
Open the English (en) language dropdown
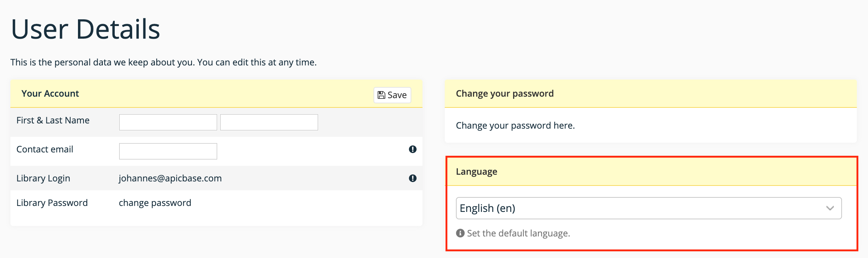point(649,208)
